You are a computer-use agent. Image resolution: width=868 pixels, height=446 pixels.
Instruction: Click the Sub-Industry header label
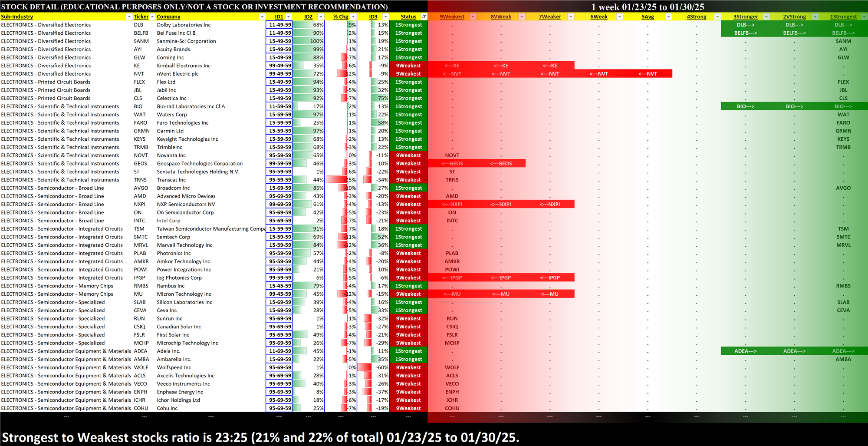17,17
